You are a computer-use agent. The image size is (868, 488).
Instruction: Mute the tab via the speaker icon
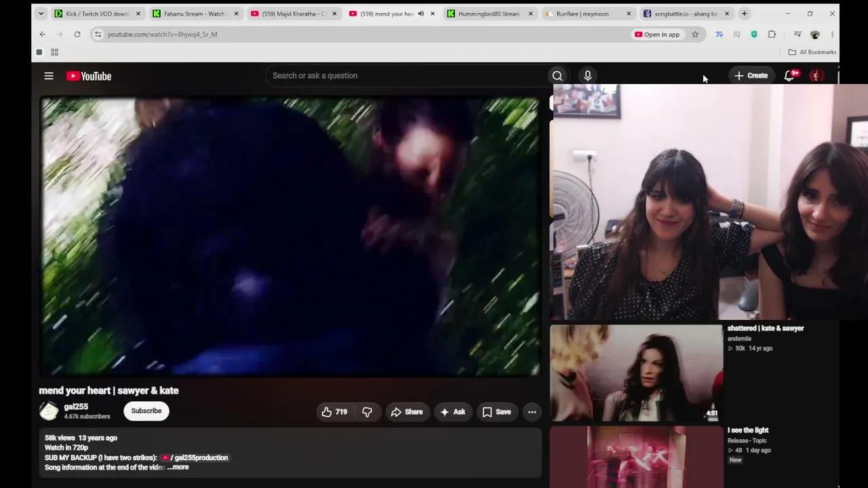coord(420,14)
